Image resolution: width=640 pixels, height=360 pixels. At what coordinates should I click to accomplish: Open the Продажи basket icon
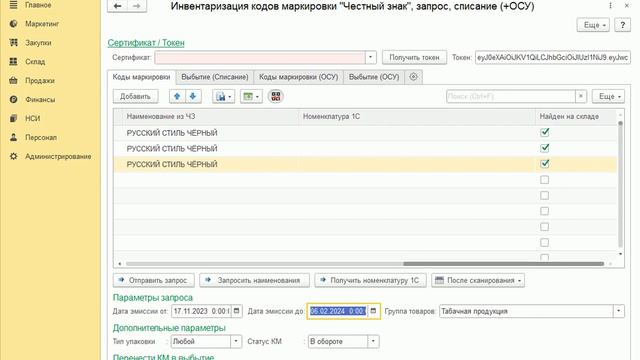click(13, 80)
